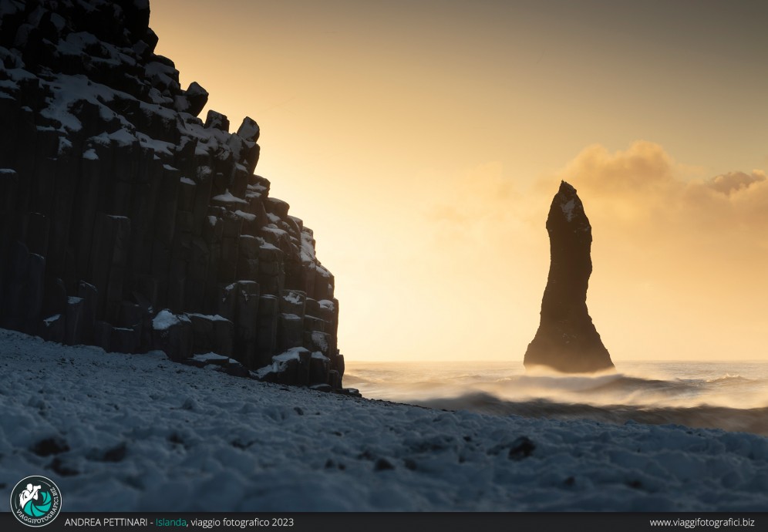Click the www.viaggifotografici.biz website address
The height and width of the screenshot is (532, 768).
702,522
